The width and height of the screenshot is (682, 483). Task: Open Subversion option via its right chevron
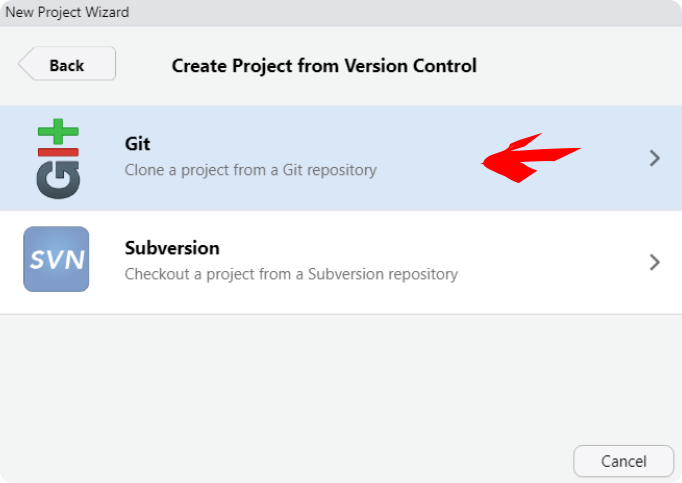(655, 262)
